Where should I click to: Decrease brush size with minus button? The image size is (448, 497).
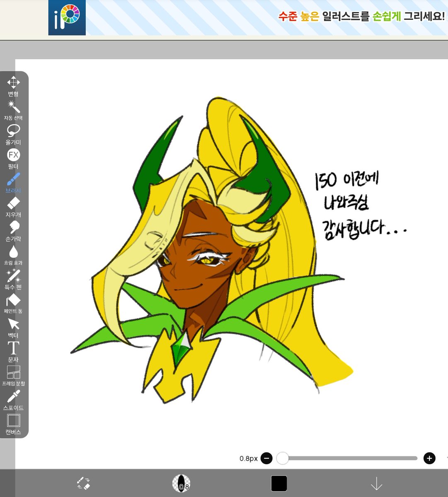267,458
